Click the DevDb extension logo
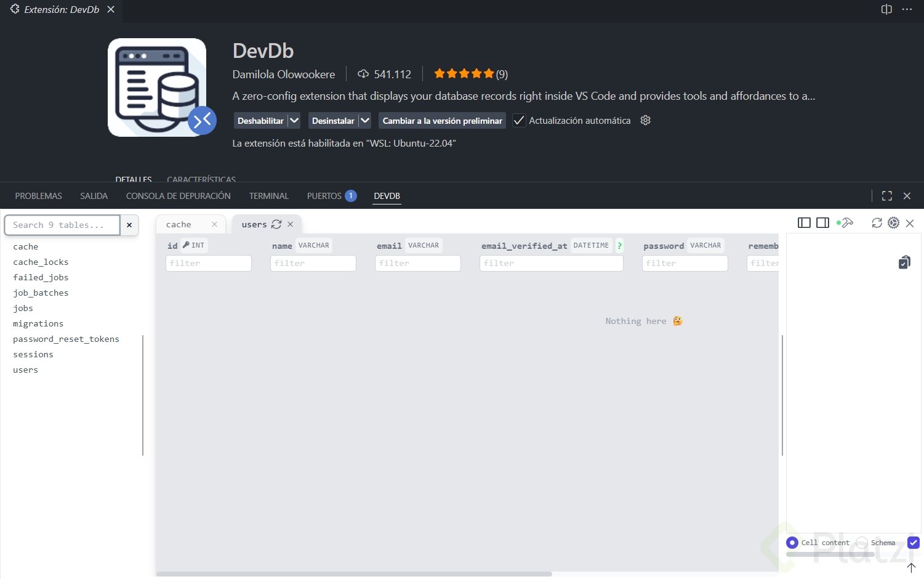Viewport: 924px width, 579px height. pos(157,87)
